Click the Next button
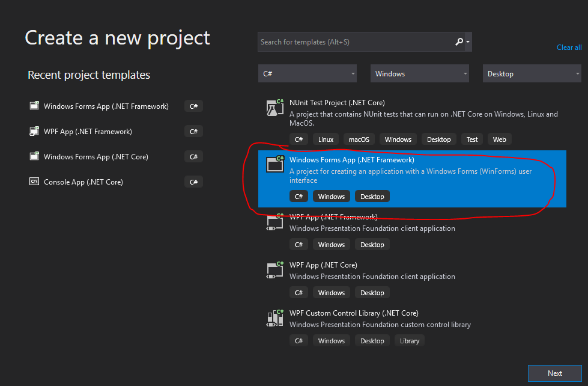Image resolution: width=588 pixels, height=386 pixels. pos(554,373)
